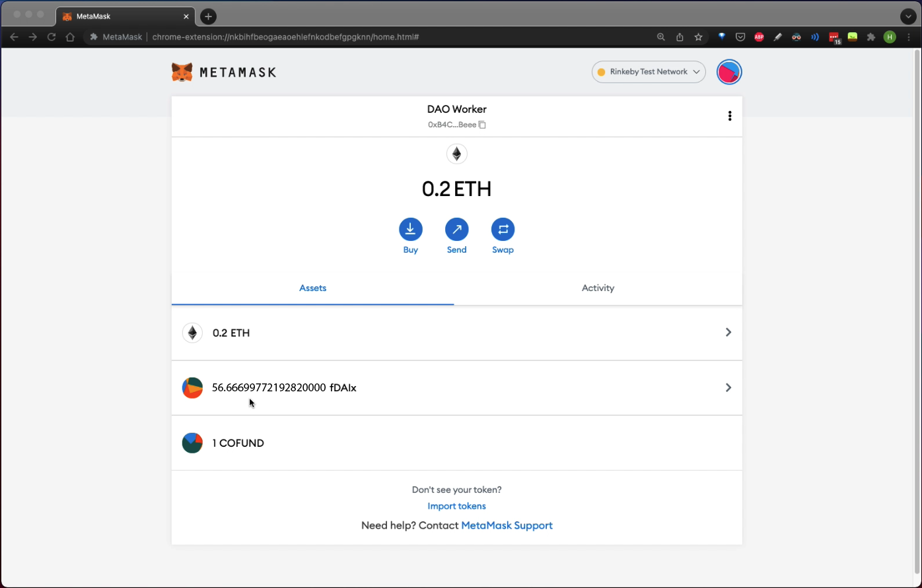This screenshot has width=922, height=588.
Task: Open the blue sound-waves extension
Action: (815, 37)
